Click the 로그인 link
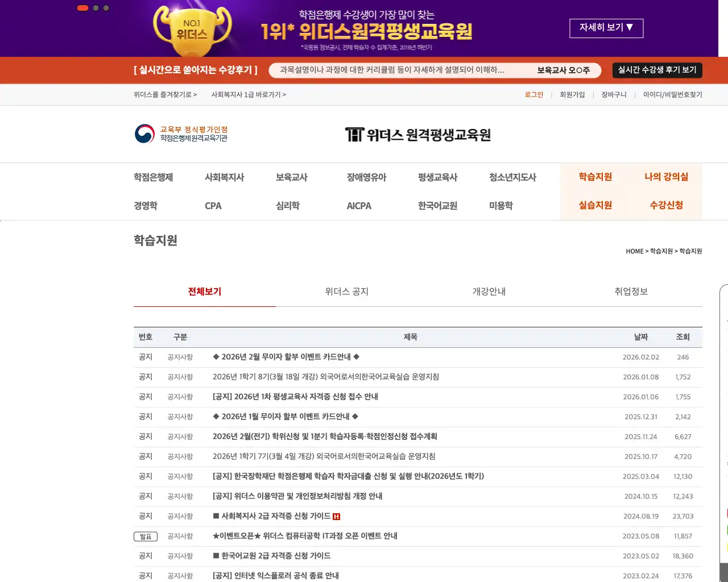 pos(533,94)
